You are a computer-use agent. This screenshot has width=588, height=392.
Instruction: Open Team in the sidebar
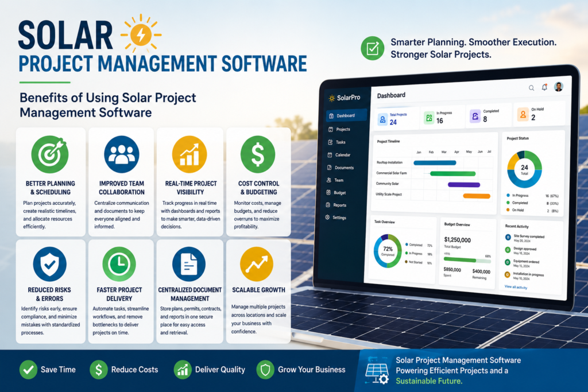335,180
